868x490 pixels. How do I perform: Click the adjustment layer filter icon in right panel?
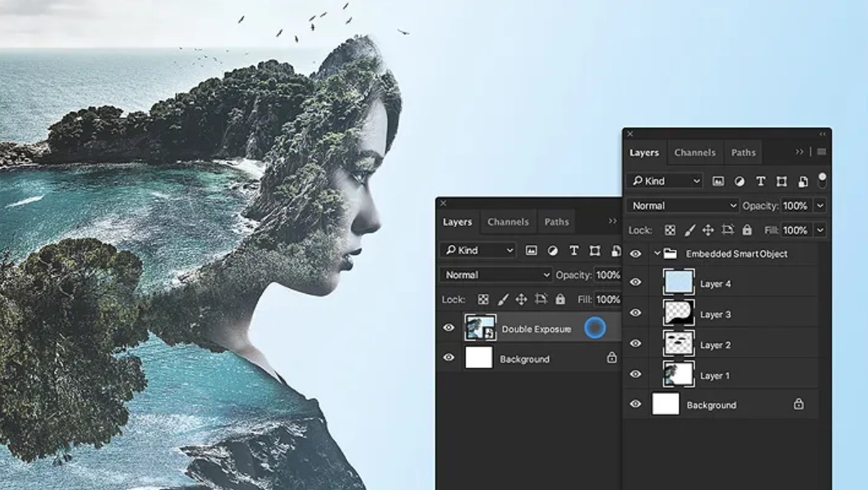739,181
